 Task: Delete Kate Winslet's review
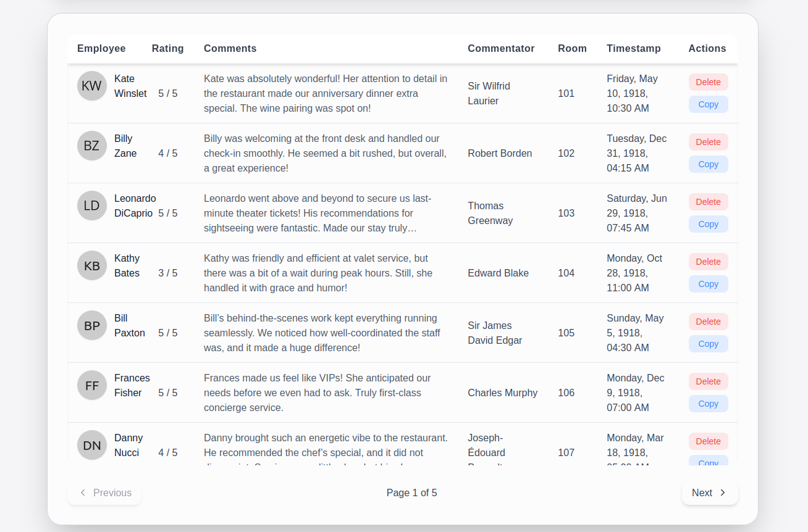point(708,82)
